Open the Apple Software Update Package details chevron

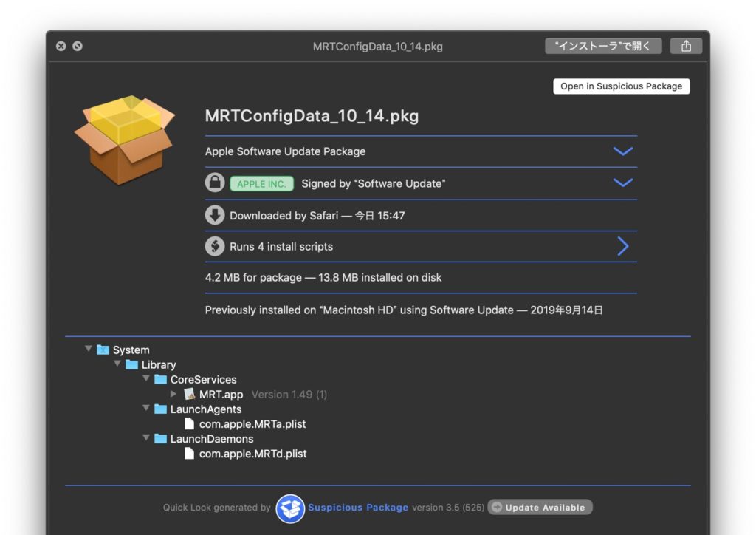622,149
